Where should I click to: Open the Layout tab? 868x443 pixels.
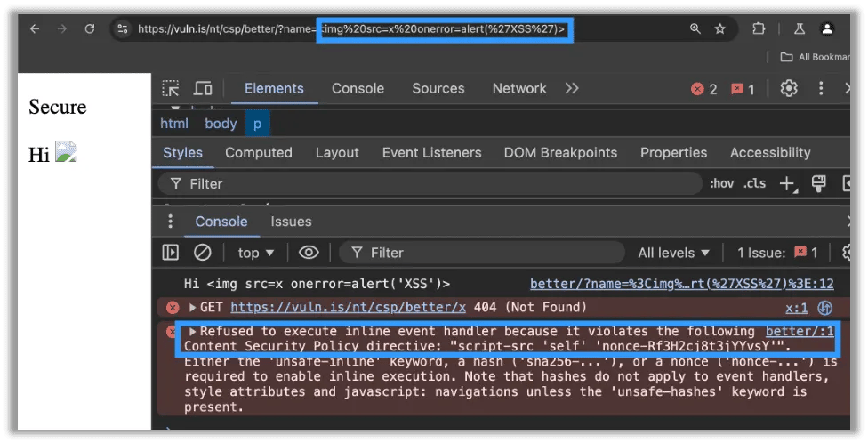pyautogui.click(x=337, y=153)
